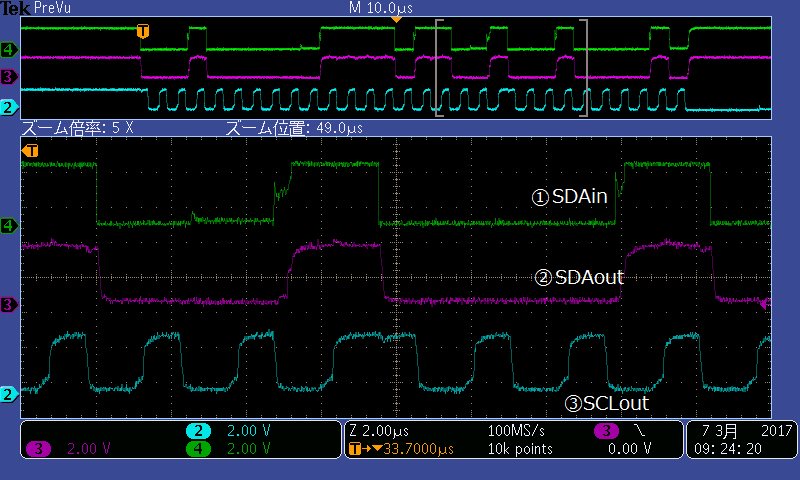Click the M 10.0µs timebase readout

pyautogui.click(x=381, y=8)
